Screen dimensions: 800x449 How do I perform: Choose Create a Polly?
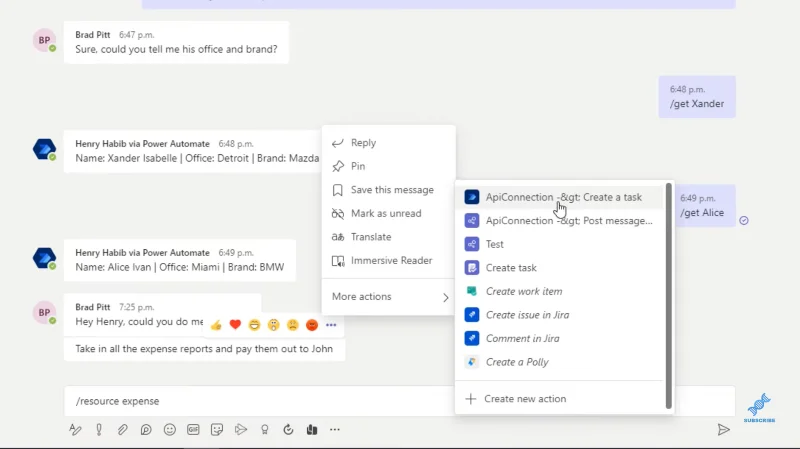560,362
